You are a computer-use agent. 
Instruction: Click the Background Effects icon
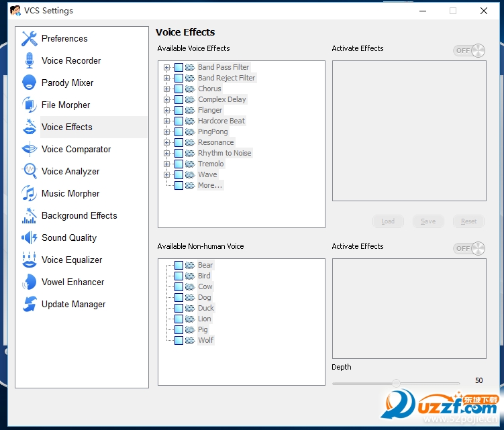(30, 215)
